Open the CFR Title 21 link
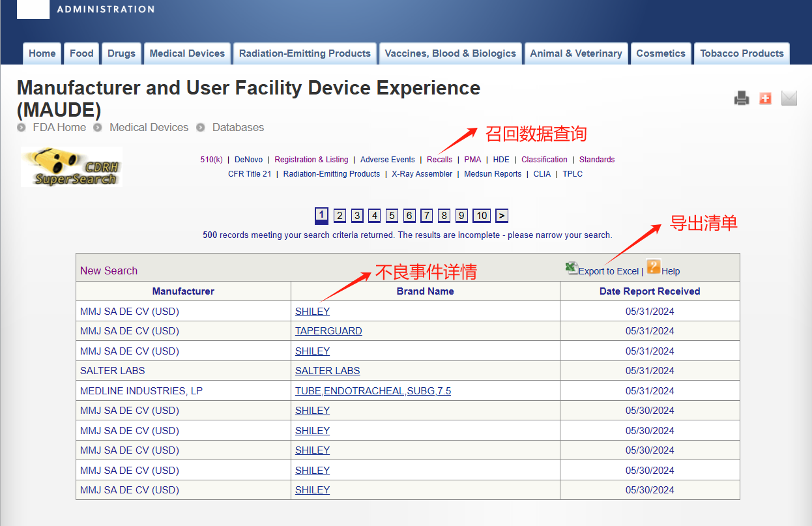 (x=250, y=174)
